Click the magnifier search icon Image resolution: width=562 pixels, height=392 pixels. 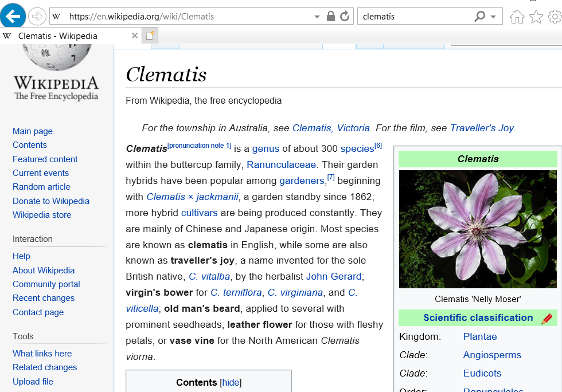click(x=479, y=16)
